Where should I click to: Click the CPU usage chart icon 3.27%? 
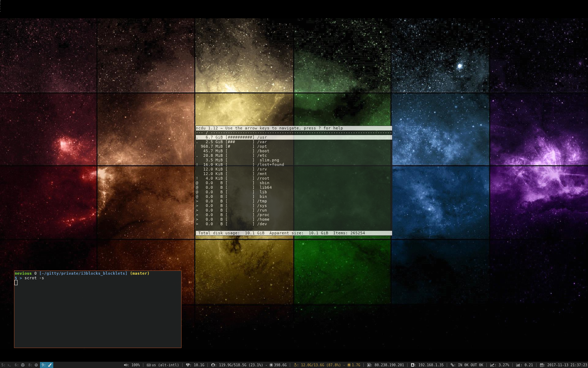tap(492, 365)
